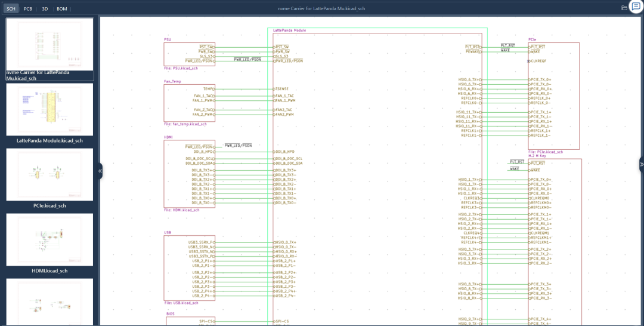Click the RST_SW pin in PSU block
The image size is (644, 326).
click(206, 47)
